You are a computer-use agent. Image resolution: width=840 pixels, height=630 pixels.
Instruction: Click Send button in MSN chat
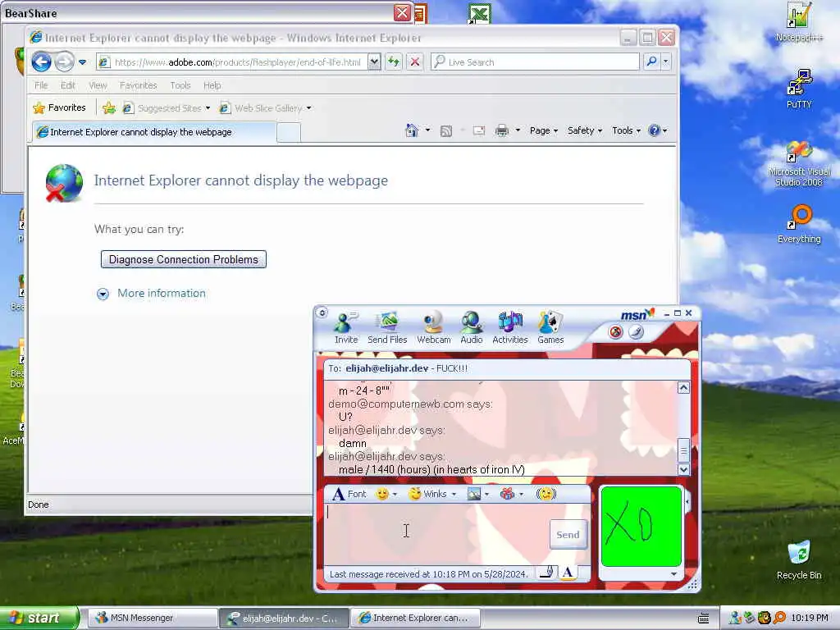(568, 534)
